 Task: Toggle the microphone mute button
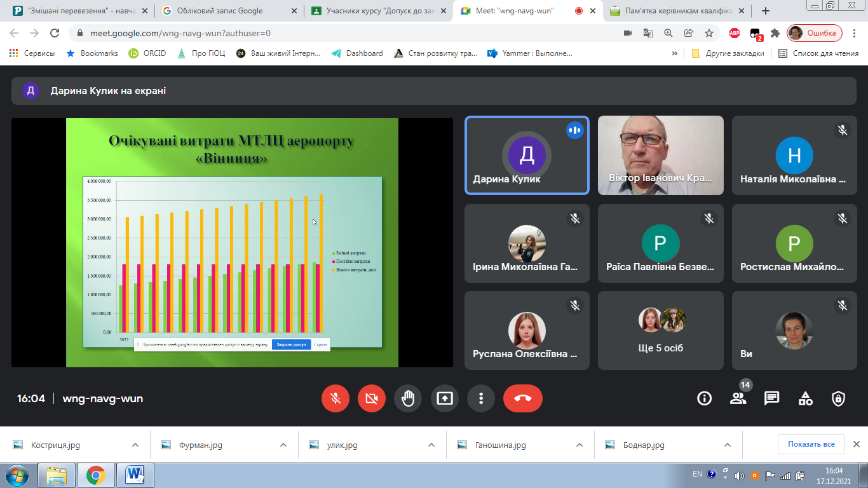click(x=336, y=398)
